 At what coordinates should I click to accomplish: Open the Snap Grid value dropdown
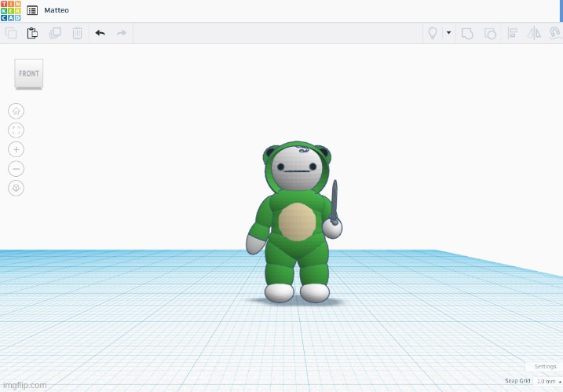(x=548, y=381)
